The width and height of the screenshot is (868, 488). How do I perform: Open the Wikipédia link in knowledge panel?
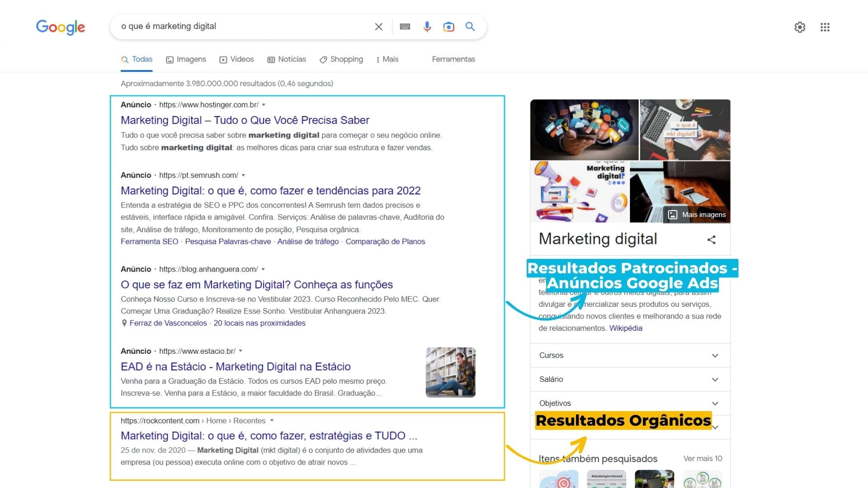point(626,328)
